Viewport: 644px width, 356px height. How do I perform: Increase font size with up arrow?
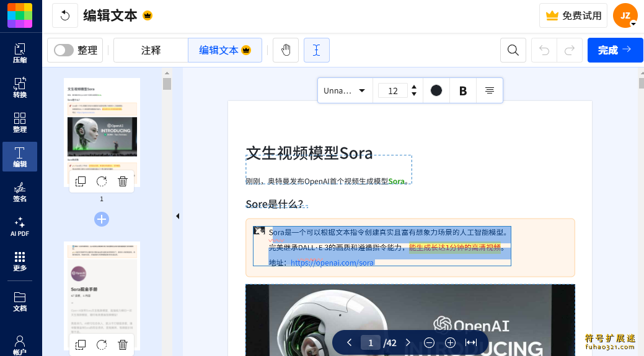click(414, 87)
